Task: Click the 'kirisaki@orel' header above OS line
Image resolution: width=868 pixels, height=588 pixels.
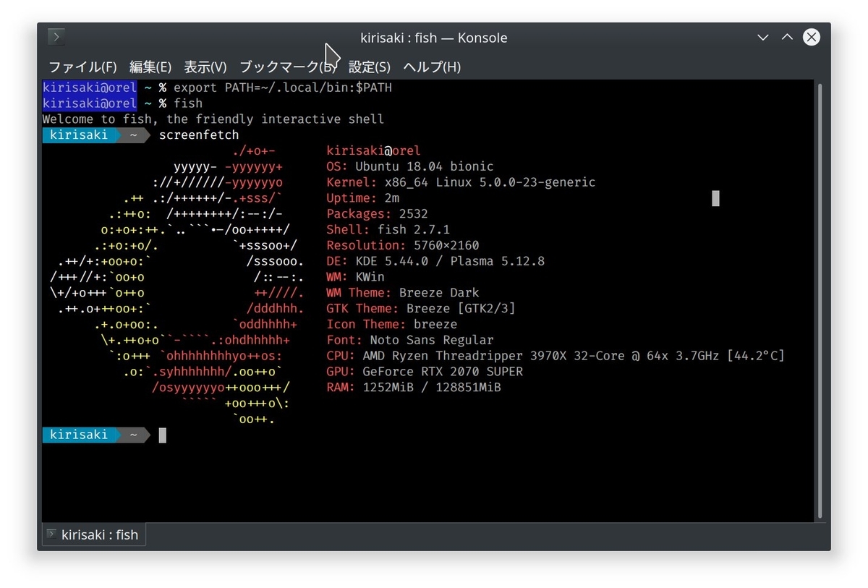Action: coord(374,151)
